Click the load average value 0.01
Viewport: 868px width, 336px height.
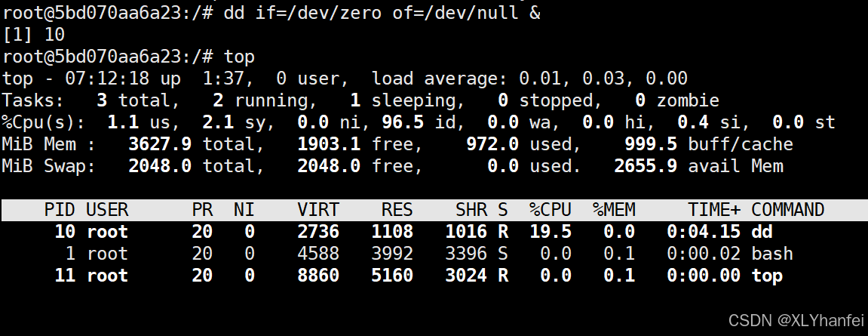[545, 79]
